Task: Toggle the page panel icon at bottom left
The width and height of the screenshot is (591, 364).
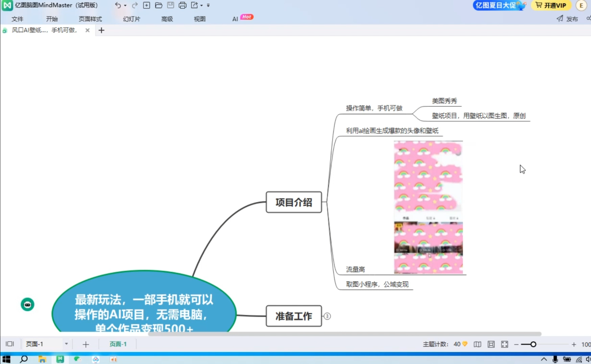Action: click(10, 344)
